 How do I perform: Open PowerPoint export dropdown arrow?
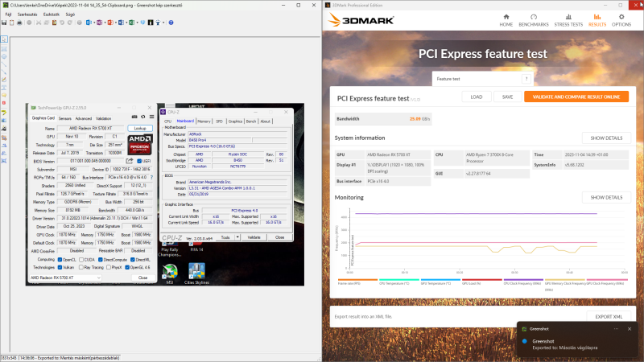pos(116,23)
